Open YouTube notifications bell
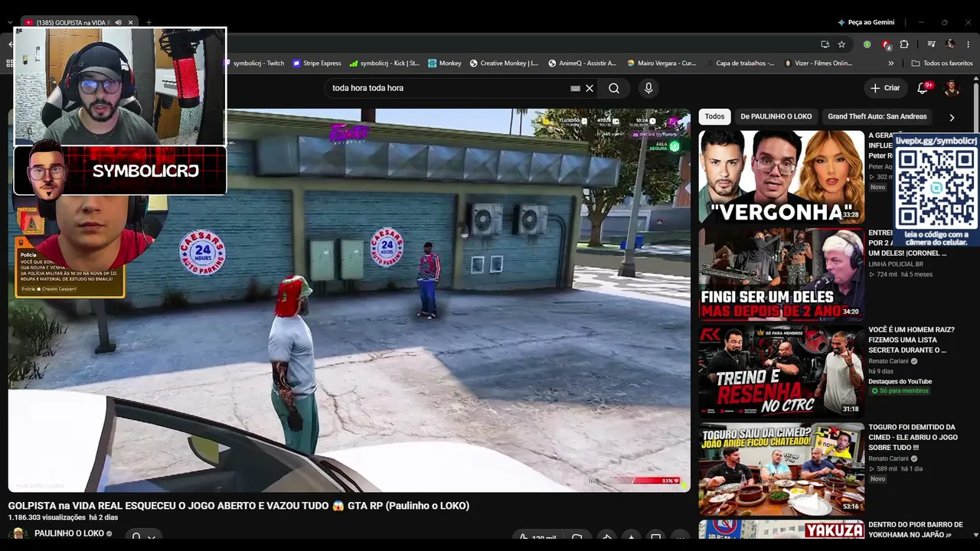Screen dimensions: 980x551 point(923,88)
